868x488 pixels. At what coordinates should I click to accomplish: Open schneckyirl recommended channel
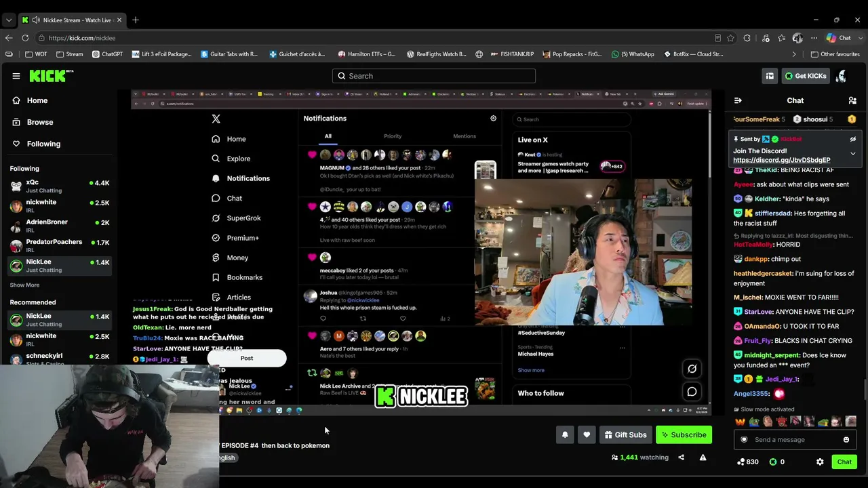[60, 359]
